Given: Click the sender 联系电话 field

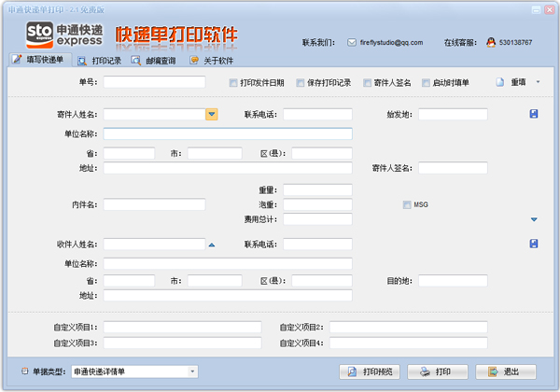Looking at the screenshot, I should [x=317, y=114].
